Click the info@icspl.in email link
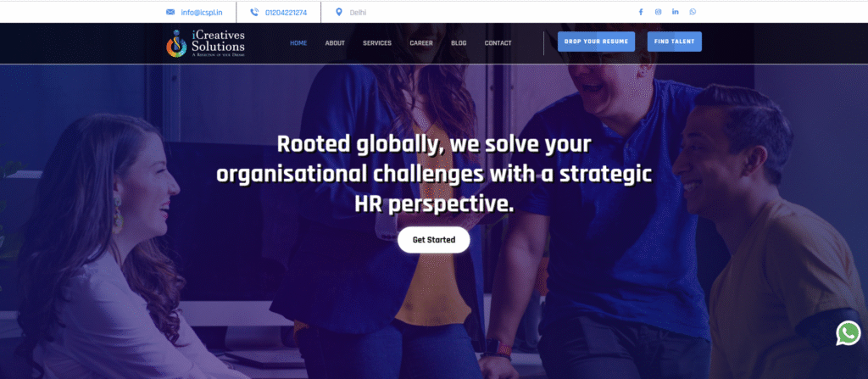 202,12
